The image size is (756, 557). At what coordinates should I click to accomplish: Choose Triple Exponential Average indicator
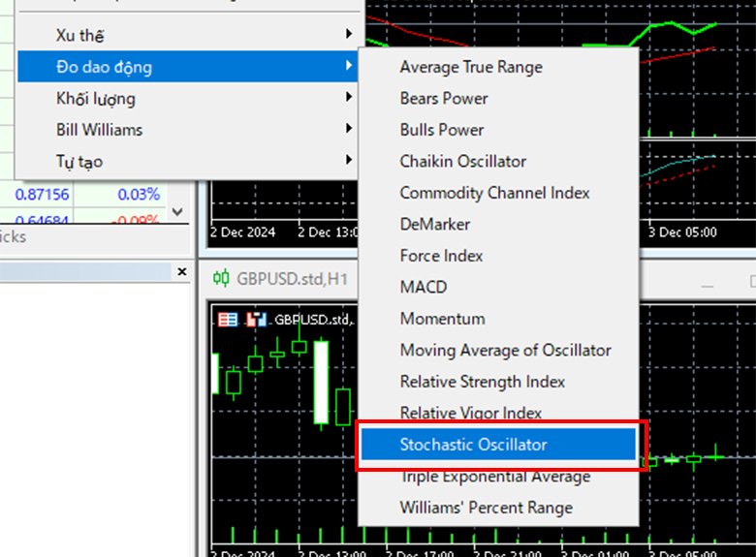click(x=498, y=476)
